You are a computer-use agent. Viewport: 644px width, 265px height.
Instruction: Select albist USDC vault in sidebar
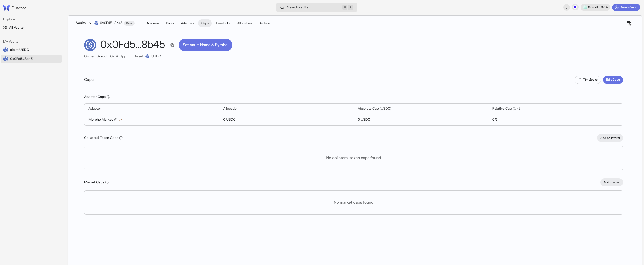pyautogui.click(x=19, y=50)
